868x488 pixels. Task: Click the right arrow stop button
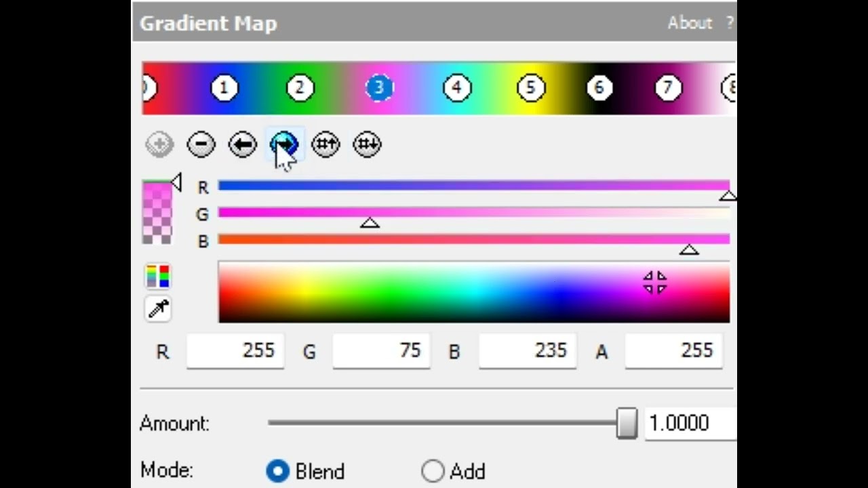click(x=284, y=144)
